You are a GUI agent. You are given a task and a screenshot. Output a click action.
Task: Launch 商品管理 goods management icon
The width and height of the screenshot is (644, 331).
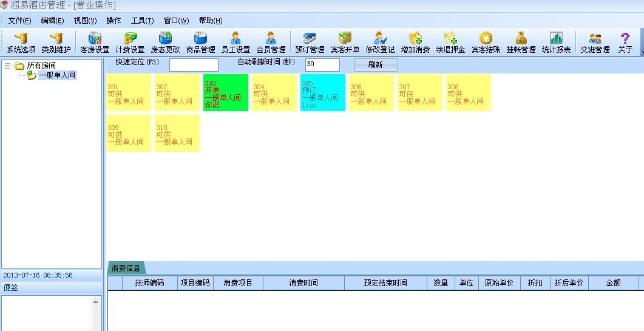click(x=200, y=43)
